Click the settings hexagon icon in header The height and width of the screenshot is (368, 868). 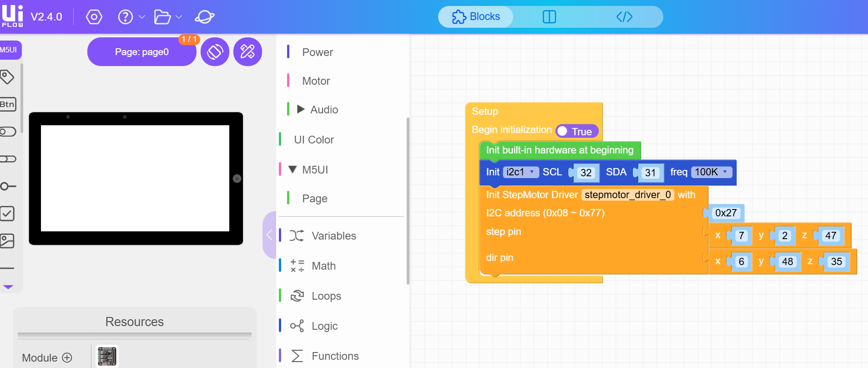(94, 17)
